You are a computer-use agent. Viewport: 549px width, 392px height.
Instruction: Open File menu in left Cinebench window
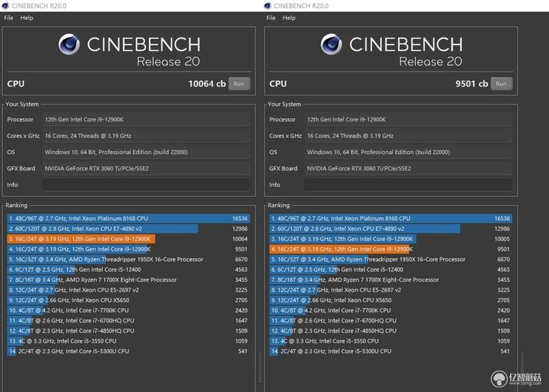[9, 18]
